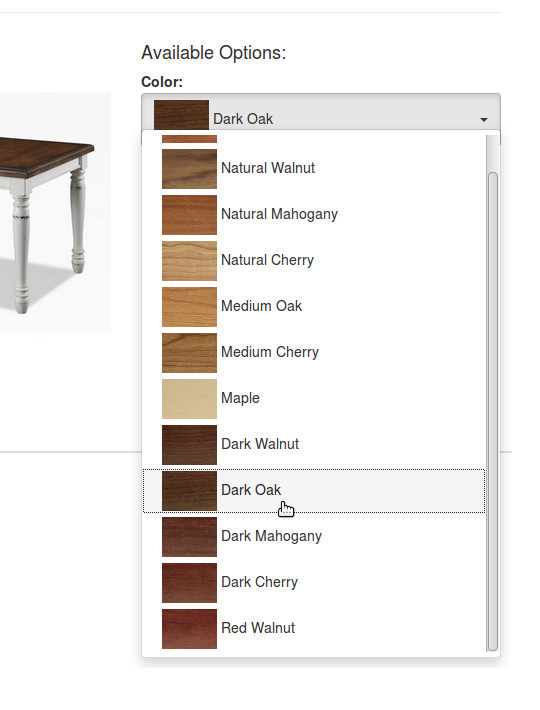This screenshot has width=540, height=710.
Task: Select Dark Cherry finish
Action: point(314,582)
